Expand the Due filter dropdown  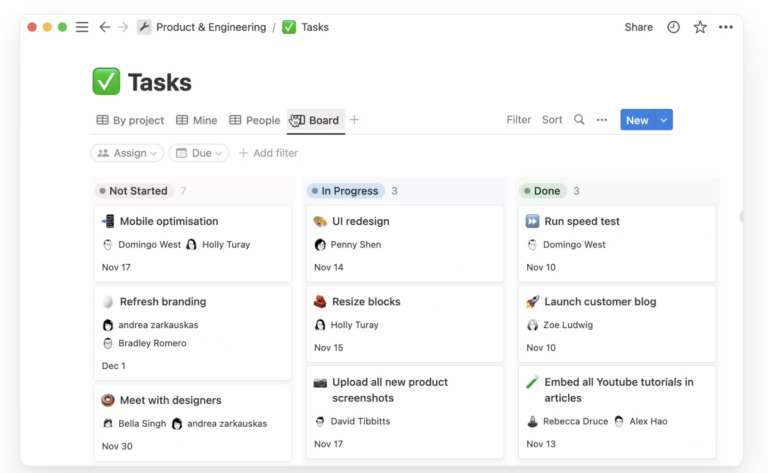tap(198, 153)
